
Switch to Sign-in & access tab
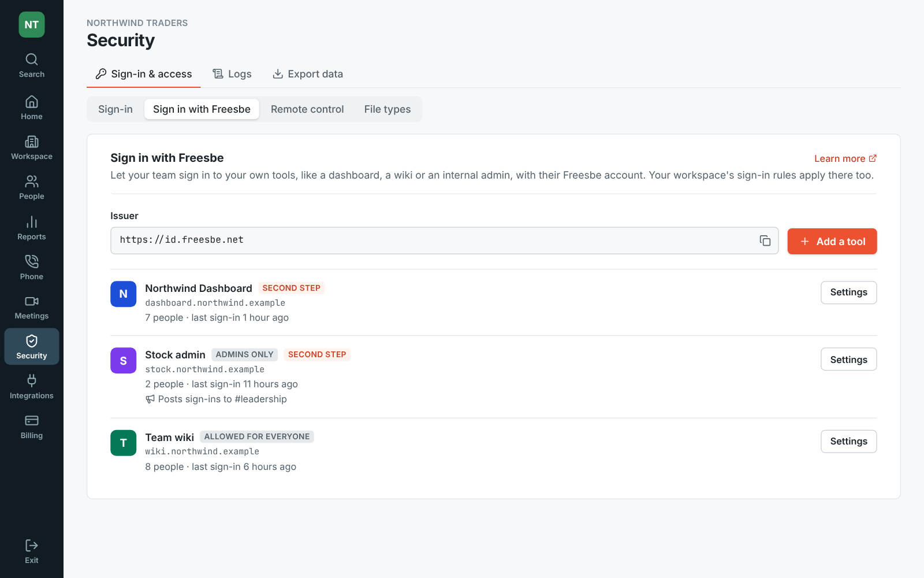click(x=144, y=74)
